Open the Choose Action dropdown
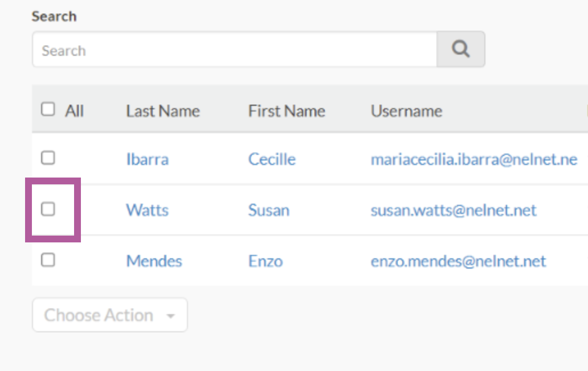Screen dimensions: 588x371 110,315
